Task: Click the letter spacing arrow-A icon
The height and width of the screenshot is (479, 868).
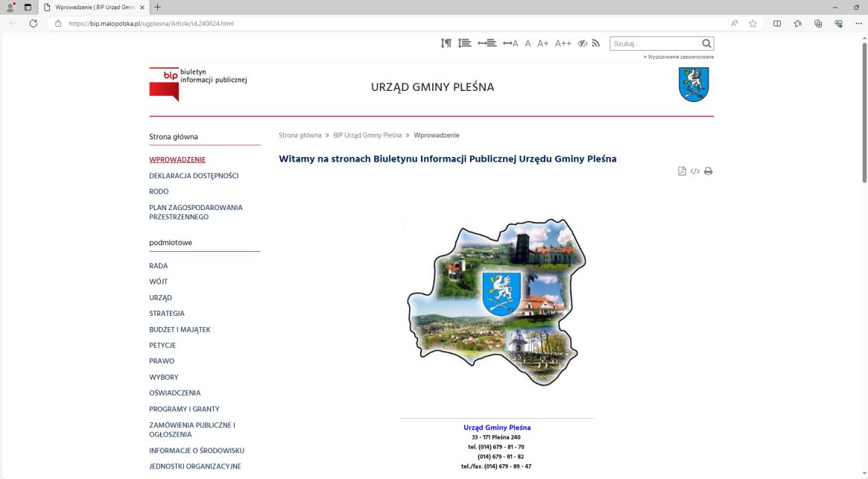Action: pyautogui.click(x=510, y=43)
